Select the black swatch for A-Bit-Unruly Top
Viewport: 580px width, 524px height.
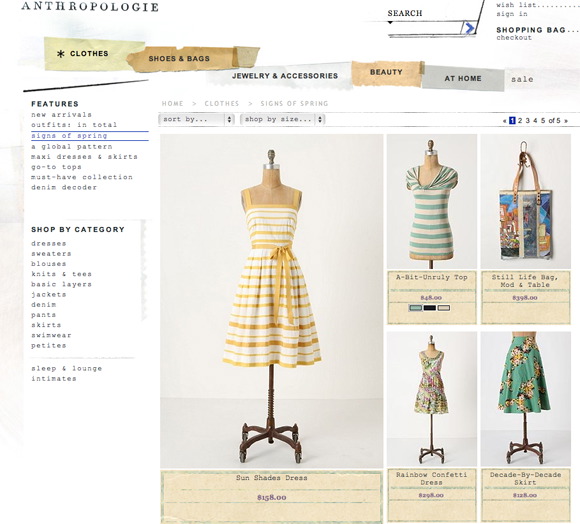[x=429, y=308]
